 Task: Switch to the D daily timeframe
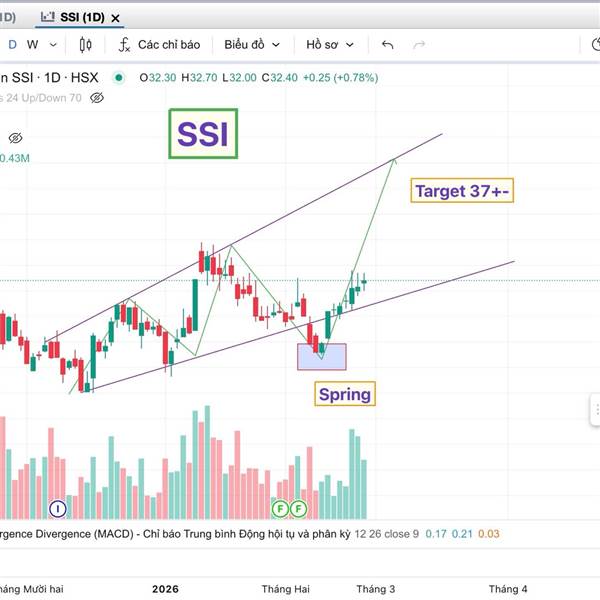click(x=12, y=45)
